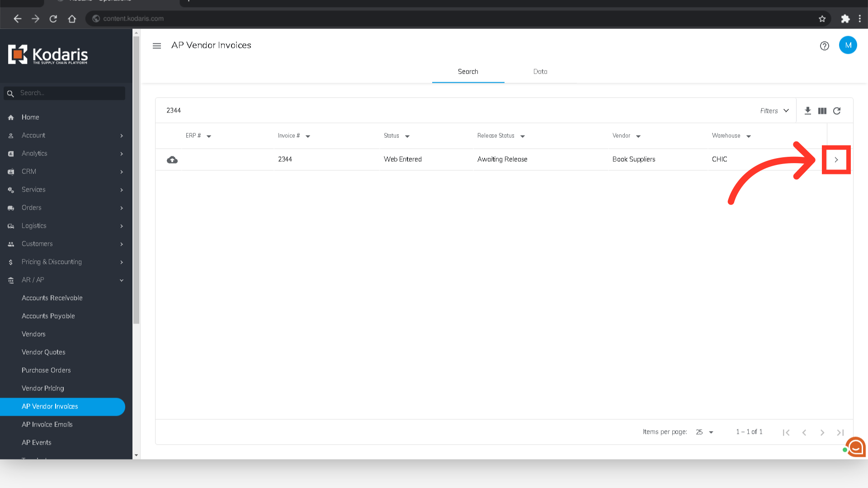Collapse the AR / AP menu section
868x488 pixels.
pos(121,280)
